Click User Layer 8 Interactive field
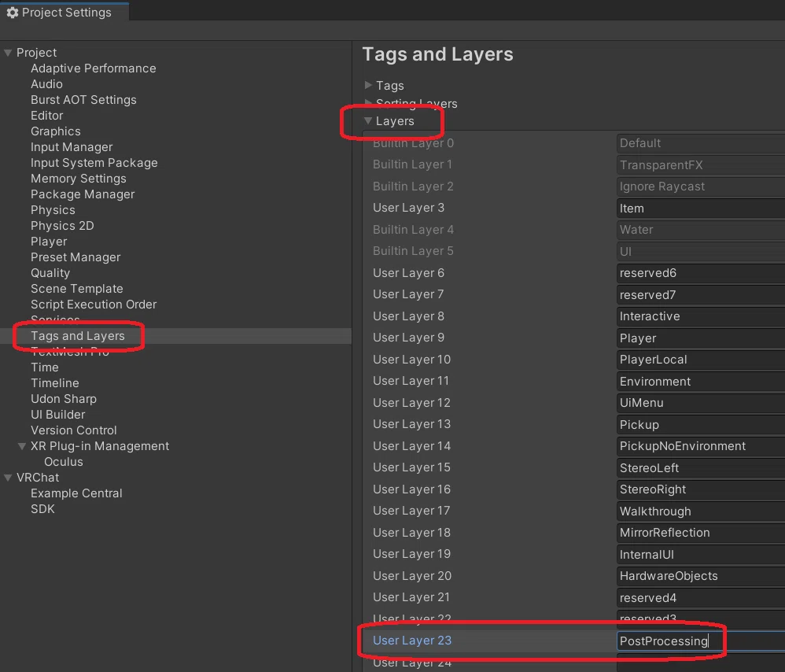This screenshot has height=672, width=785. tap(700, 316)
